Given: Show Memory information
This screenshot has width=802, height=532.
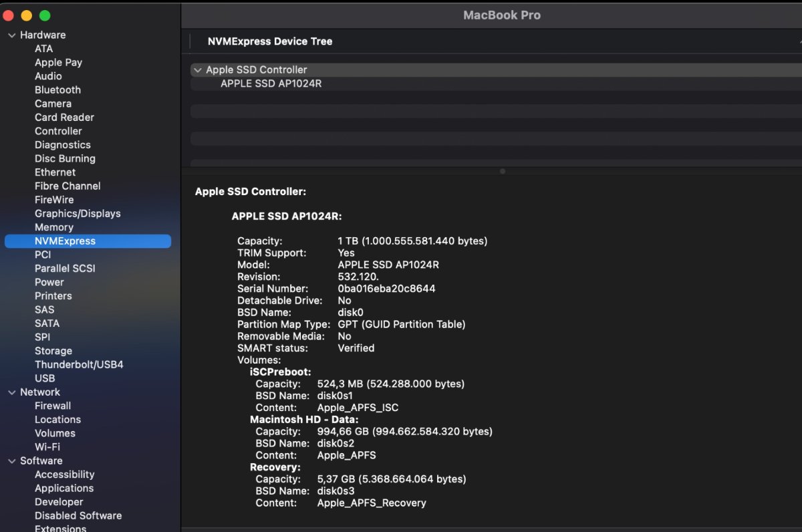Looking at the screenshot, I should click(x=53, y=227).
